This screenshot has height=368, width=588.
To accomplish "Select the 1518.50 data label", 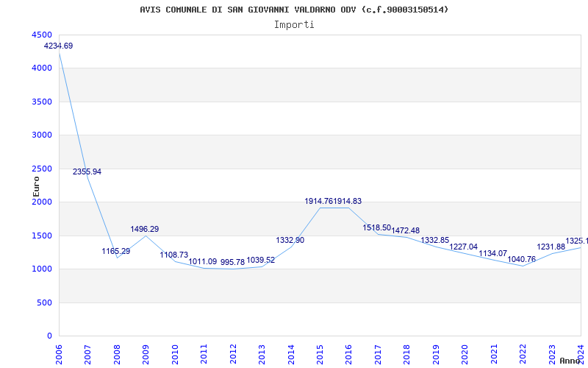I will 377,228.
